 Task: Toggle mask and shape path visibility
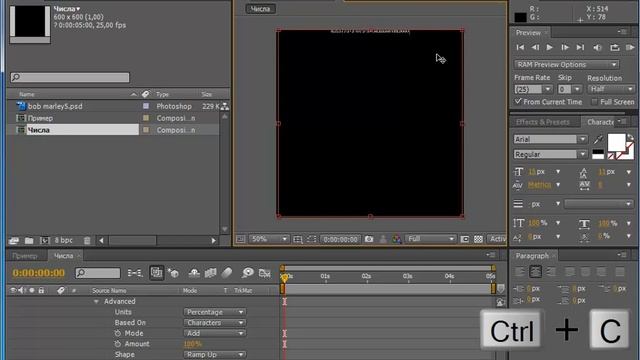pos(312,239)
